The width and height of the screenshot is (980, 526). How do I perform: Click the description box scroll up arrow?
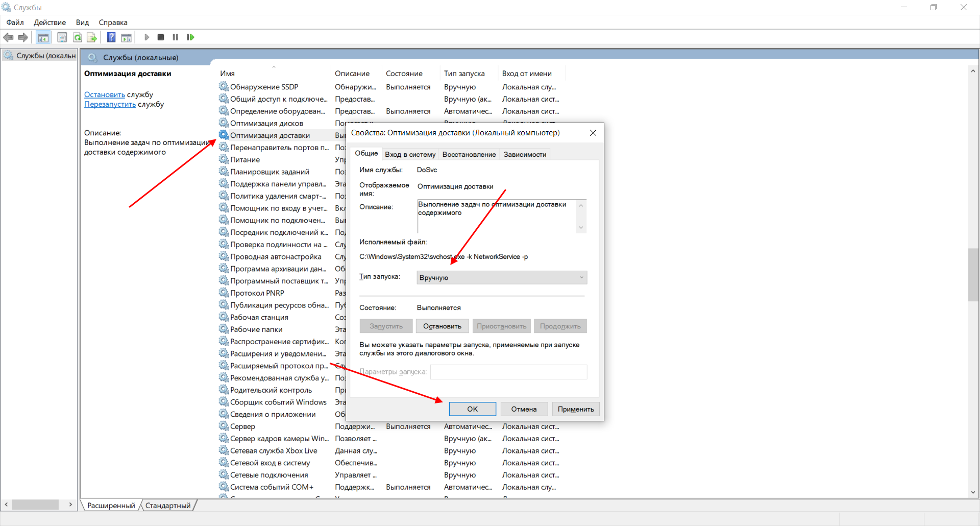pos(581,205)
